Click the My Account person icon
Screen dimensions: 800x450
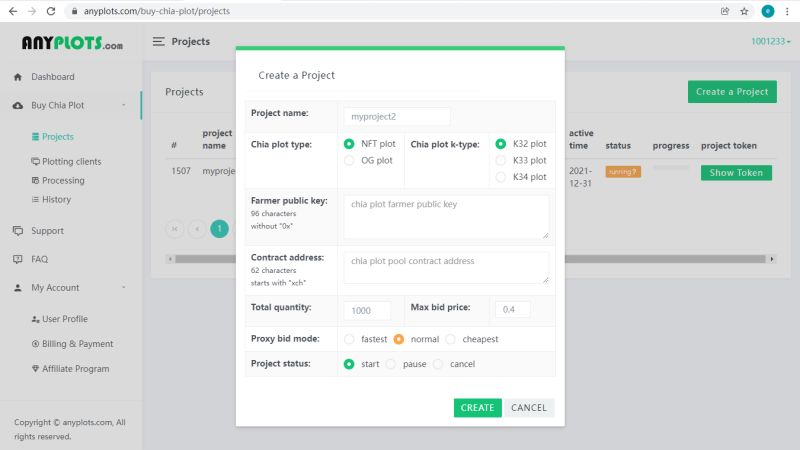tap(18, 288)
